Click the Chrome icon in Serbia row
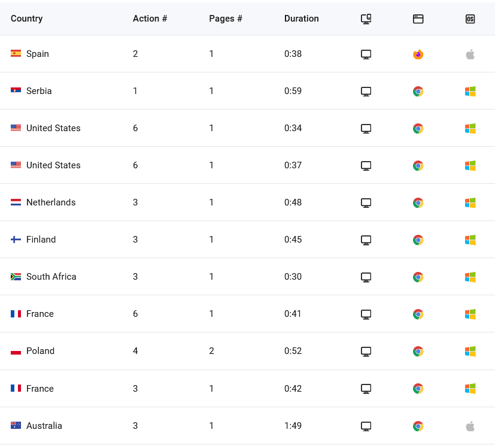The image size is (495, 448). 418,91
